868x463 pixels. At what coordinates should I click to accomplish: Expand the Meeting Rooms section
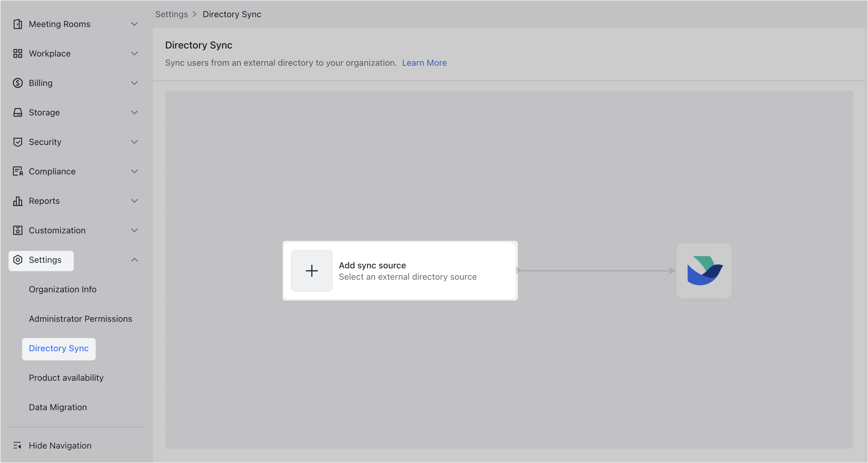click(134, 24)
